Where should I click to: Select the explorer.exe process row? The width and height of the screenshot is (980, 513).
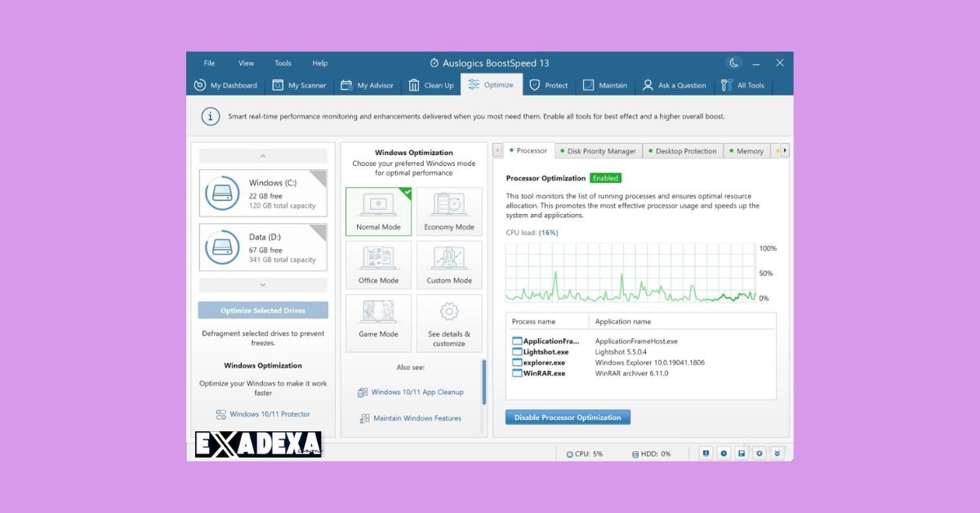coord(543,363)
